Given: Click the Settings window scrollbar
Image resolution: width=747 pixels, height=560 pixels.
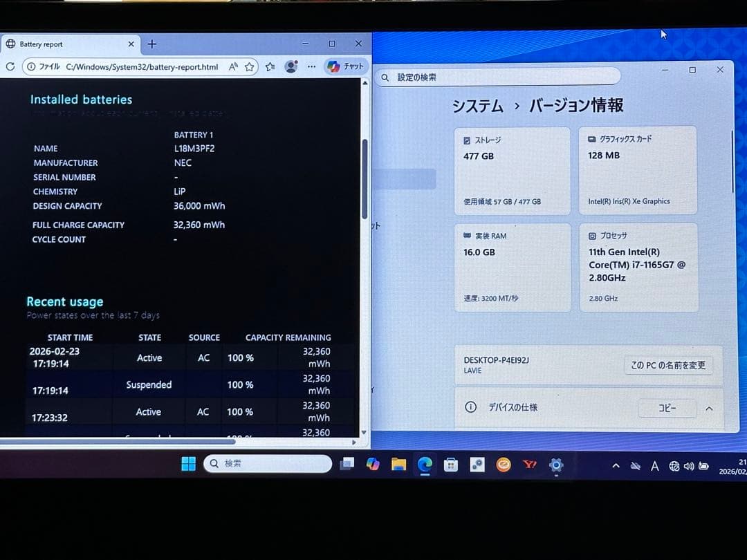Looking at the screenshot, I should click(x=734, y=162).
